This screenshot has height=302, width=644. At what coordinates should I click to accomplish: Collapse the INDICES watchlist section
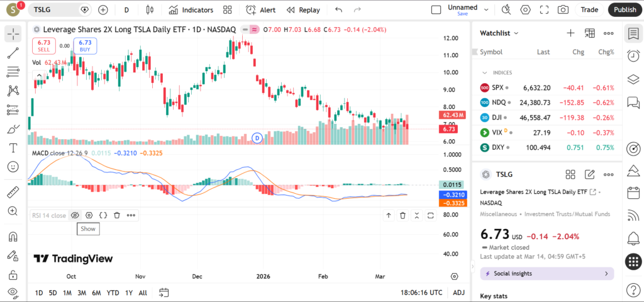pos(484,73)
